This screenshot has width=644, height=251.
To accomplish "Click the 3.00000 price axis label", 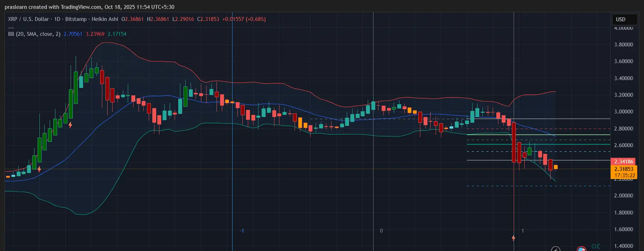I will pos(623,112).
